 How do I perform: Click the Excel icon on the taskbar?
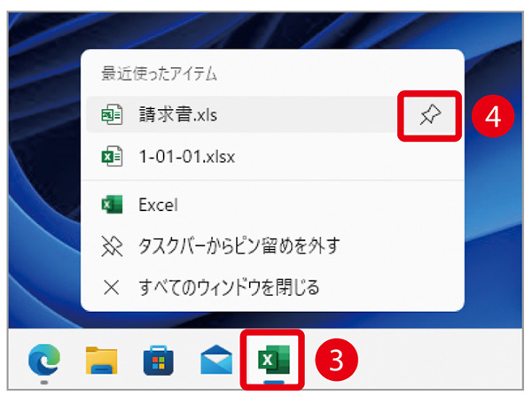[272, 360]
